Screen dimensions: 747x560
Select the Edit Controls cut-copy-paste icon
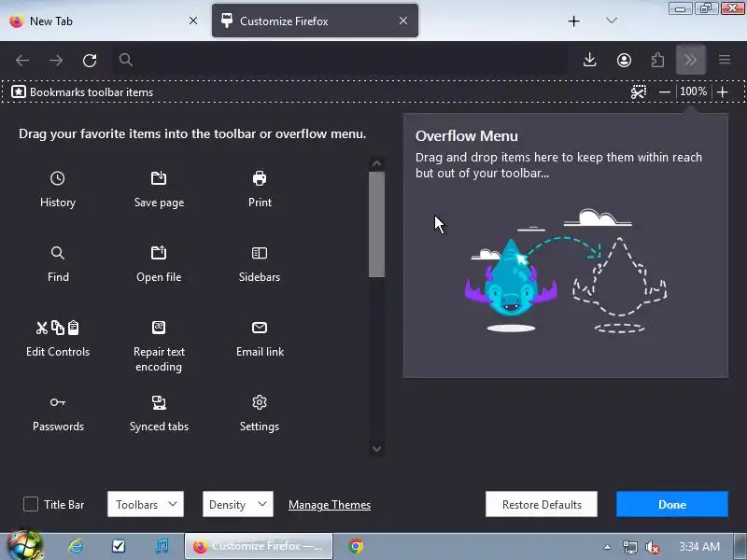(58, 328)
